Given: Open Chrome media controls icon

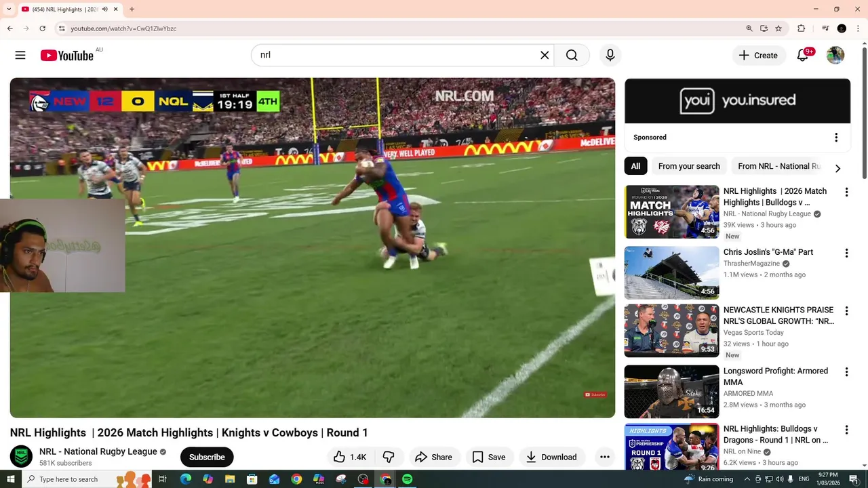Looking at the screenshot, I should pos(825,28).
